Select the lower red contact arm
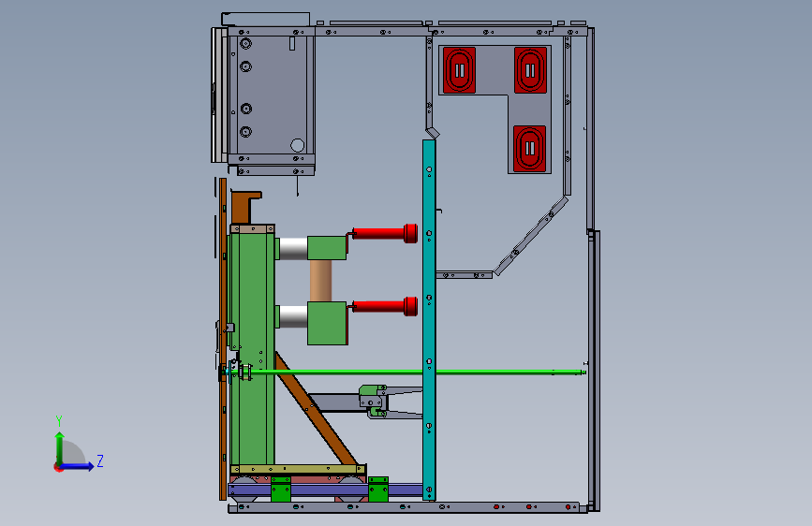This screenshot has width=812, height=526. tap(384, 306)
